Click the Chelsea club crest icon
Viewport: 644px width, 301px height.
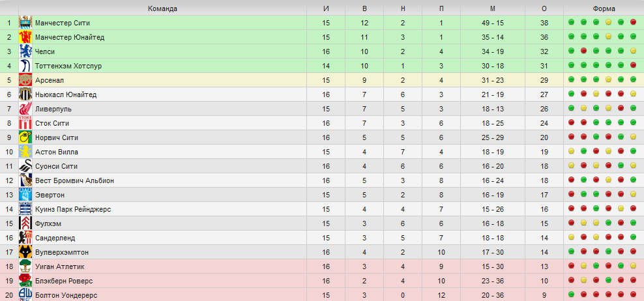(25, 51)
